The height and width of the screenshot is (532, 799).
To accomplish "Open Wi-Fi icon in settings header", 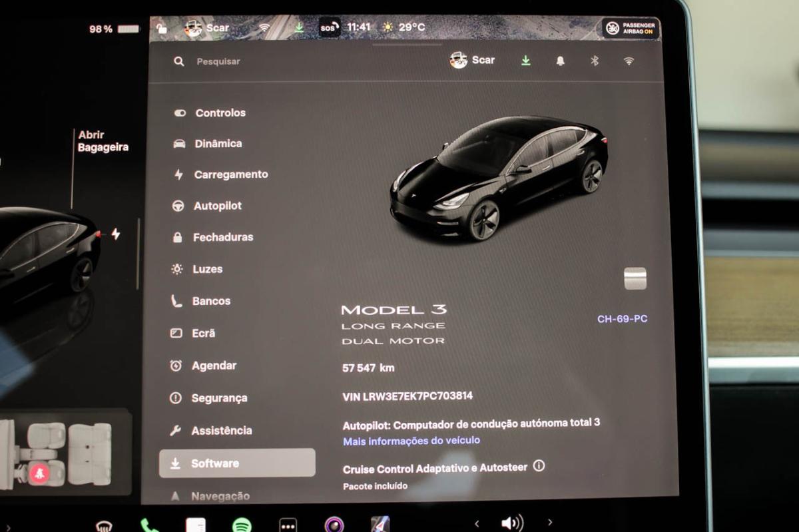I will 629,61.
